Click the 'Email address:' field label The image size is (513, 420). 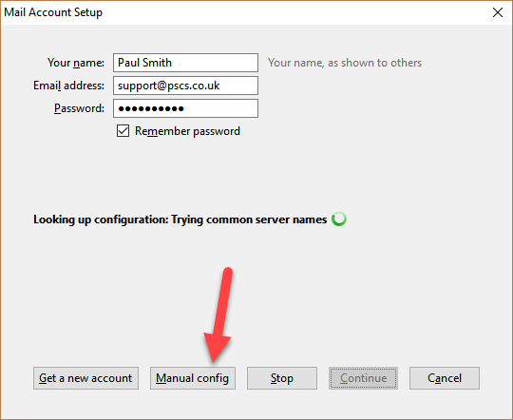click(68, 86)
